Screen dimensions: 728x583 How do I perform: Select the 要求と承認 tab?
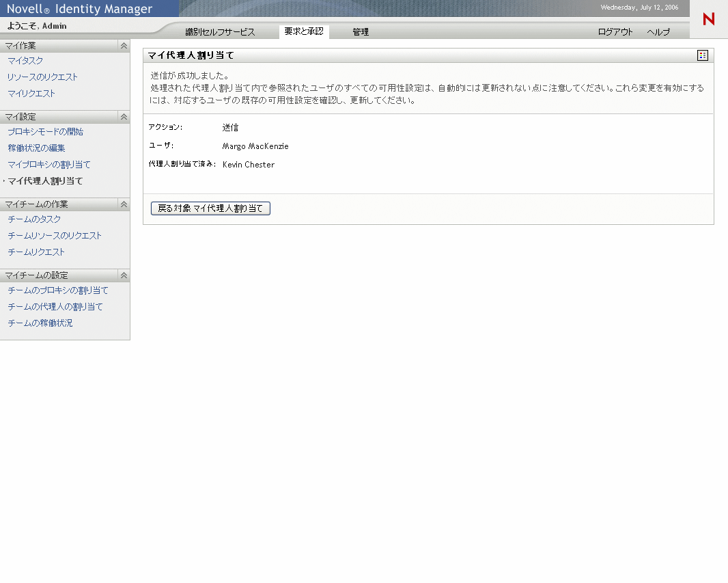(x=303, y=31)
